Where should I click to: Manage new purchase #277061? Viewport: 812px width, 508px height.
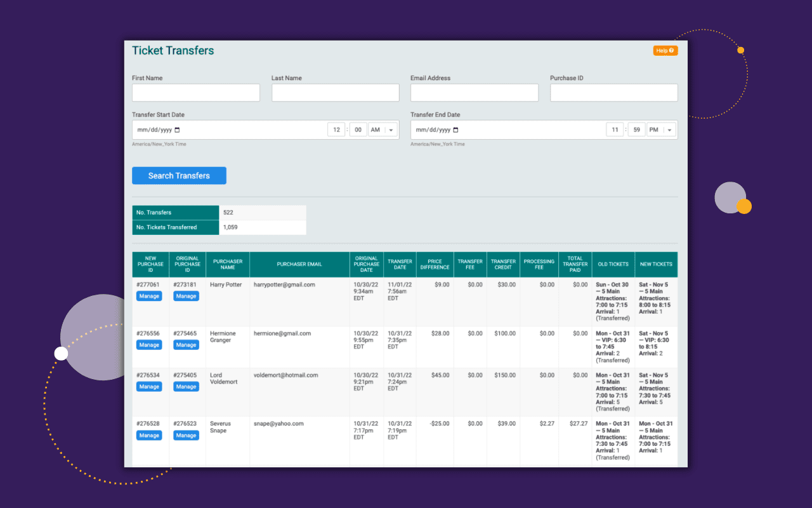click(149, 296)
